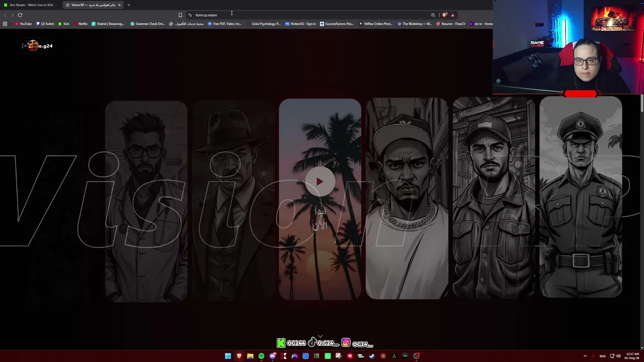Open the Brave Shields lion icon
644x362 pixels.
[x=444, y=15]
